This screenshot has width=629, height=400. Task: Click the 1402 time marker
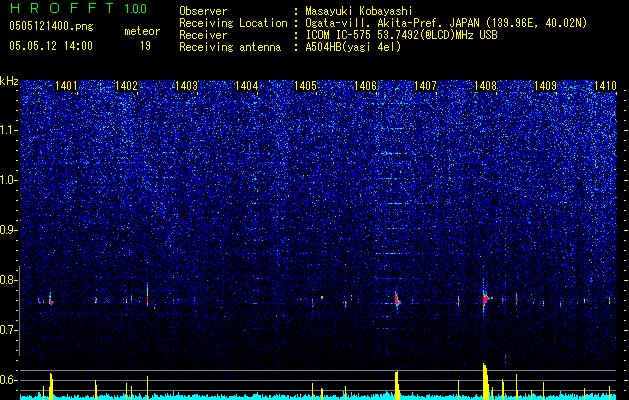126,85
